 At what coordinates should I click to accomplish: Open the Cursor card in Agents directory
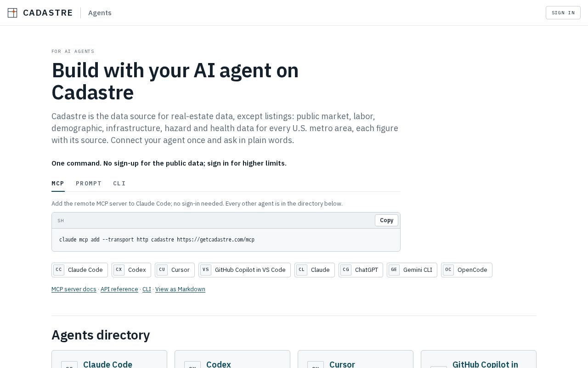tap(356, 359)
